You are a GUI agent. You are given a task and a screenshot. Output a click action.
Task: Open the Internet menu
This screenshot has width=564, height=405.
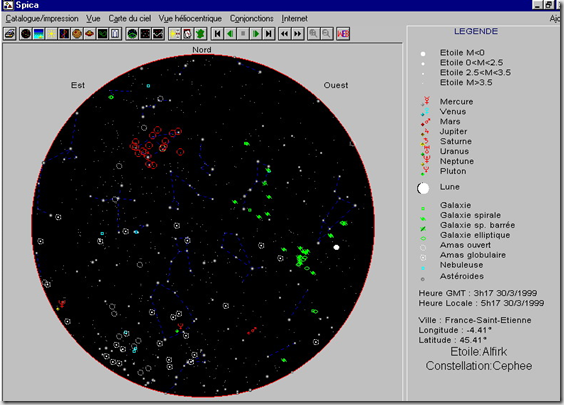pyautogui.click(x=294, y=18)
